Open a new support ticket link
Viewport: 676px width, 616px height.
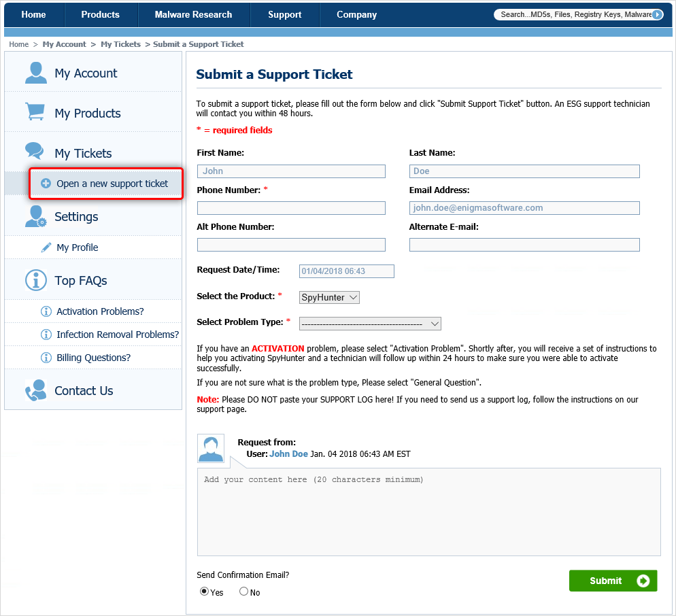pos(112,184)
